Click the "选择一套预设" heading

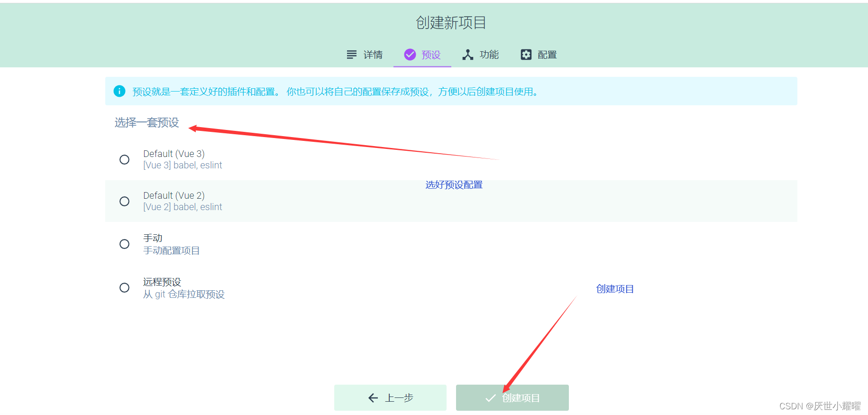click(x=147, y=122)
